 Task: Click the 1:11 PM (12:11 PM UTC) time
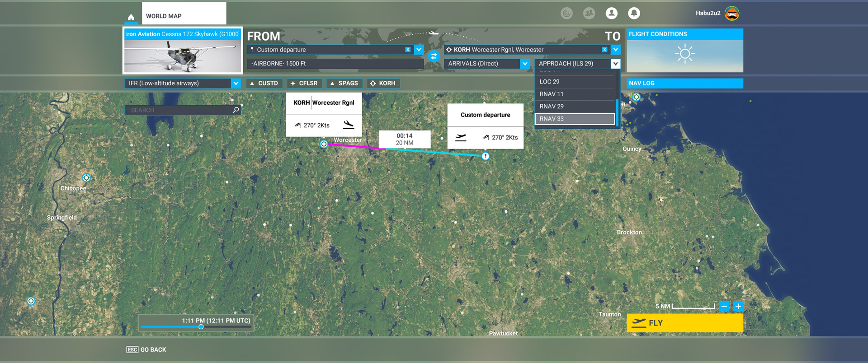tap(216, 321)
